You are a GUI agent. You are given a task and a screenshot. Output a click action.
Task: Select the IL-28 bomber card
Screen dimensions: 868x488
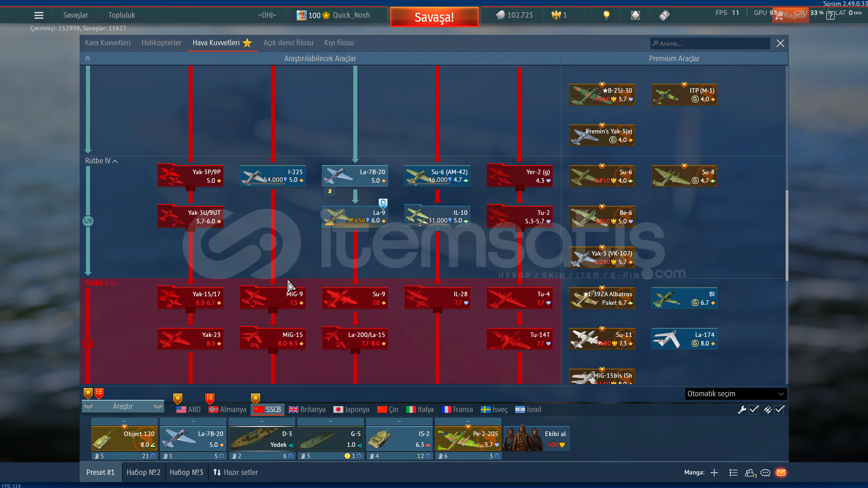pos(437,298)
